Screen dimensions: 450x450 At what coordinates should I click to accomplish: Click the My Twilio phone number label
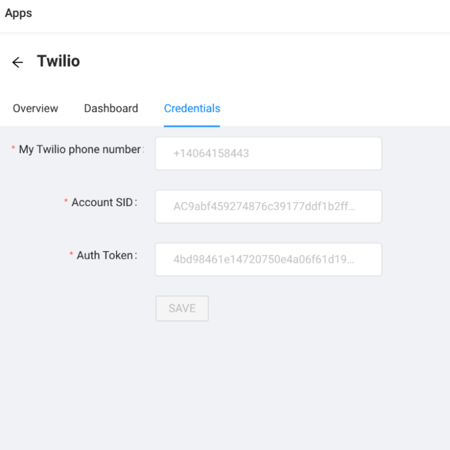[80, 149]
